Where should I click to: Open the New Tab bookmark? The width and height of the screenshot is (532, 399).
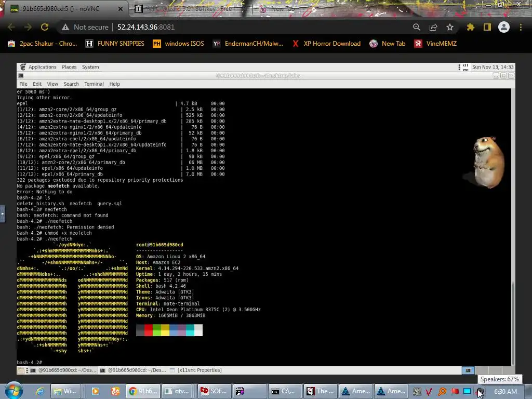(388, 44)
